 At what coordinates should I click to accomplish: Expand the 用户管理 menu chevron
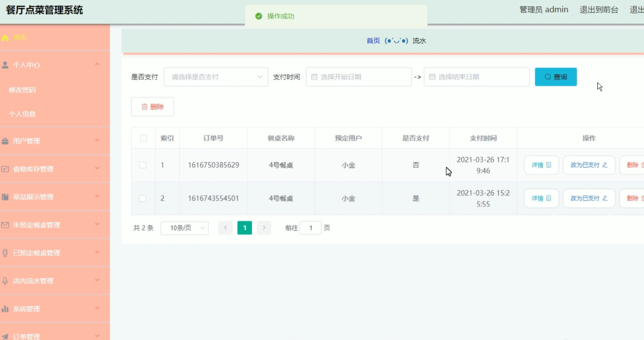tap(97, 140)
